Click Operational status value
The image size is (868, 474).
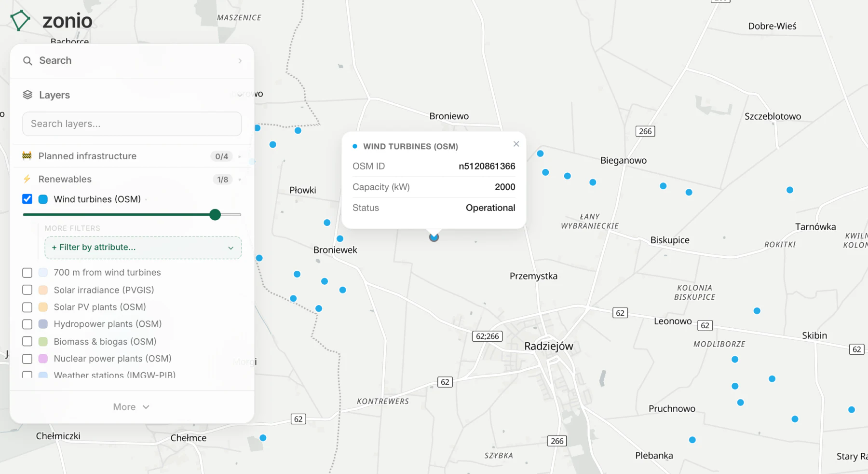tap(490, 208)
